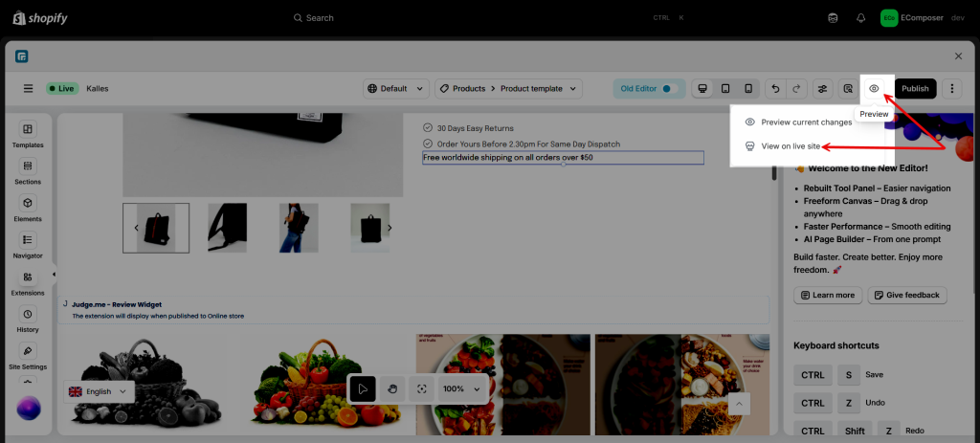Image resolution: width=980 pixels, height=443 pixels.
Task: Collapse the left sidebar arrow
Action: coord(54,275)
